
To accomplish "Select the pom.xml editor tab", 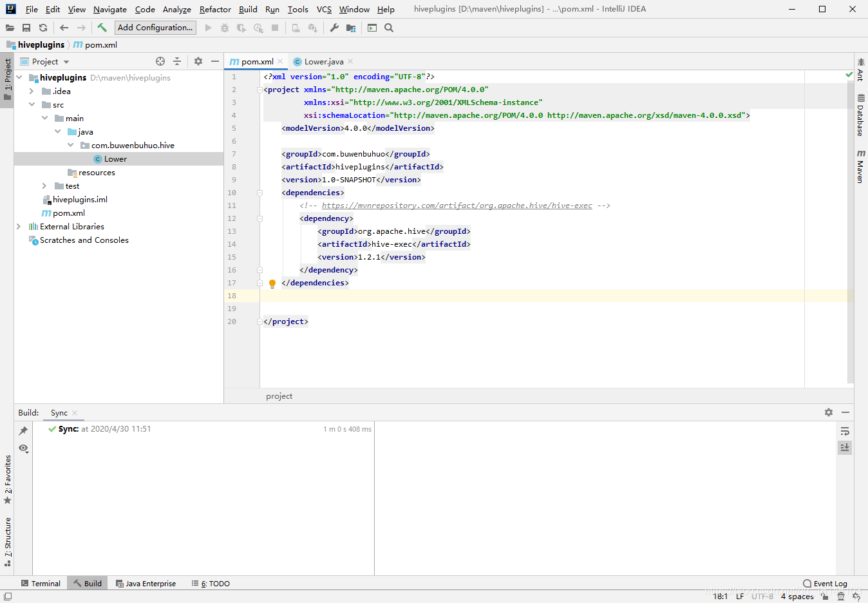I will coord(257,61).
